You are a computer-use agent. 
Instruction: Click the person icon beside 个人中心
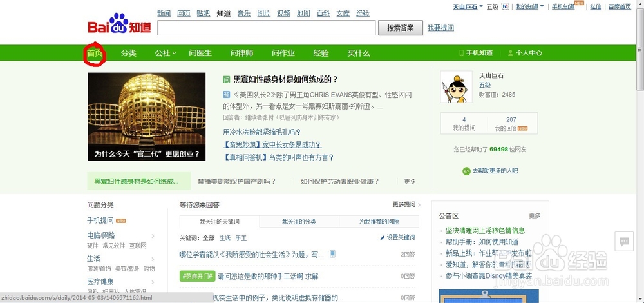[x=511, y=53]
